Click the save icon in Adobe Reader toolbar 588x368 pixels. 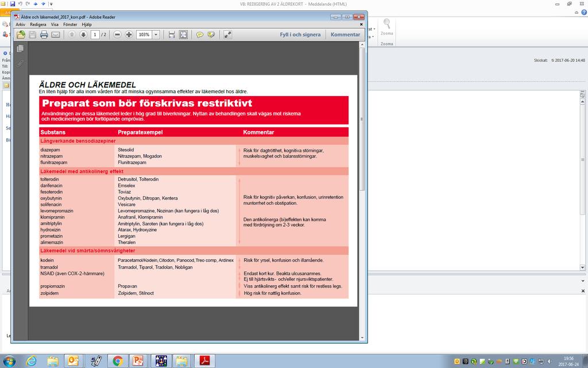(x=33, y=34)
